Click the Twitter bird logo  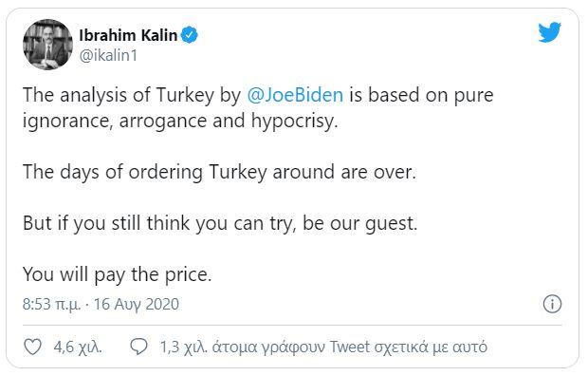click(x=549, y=32)
